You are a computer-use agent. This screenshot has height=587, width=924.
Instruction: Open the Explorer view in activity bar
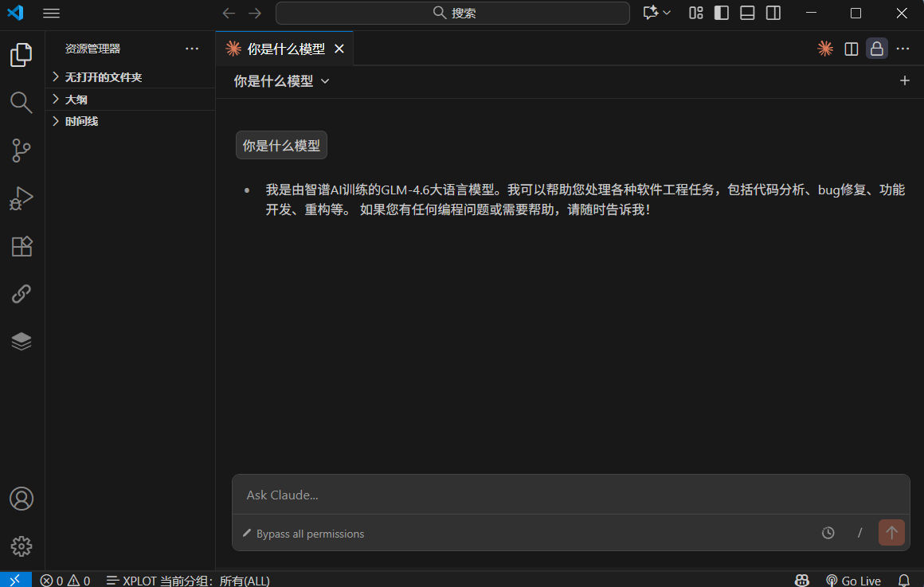click(x=22, y=55)
